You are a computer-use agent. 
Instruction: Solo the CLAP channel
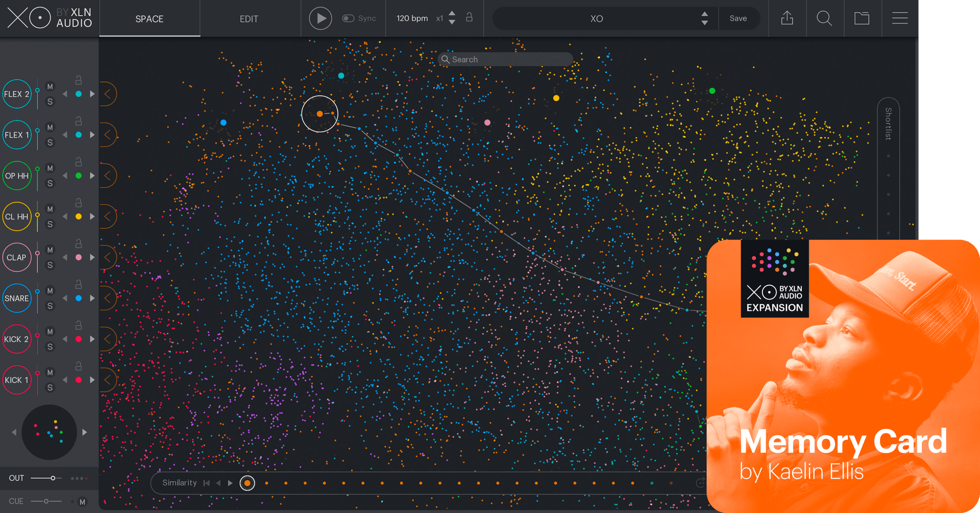click(x=50, y=265)
